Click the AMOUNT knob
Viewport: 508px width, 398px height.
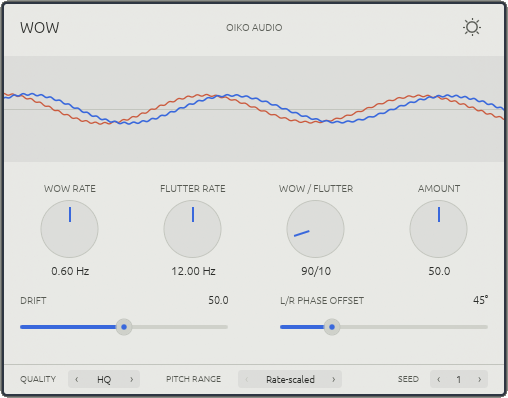coord(438,229)
